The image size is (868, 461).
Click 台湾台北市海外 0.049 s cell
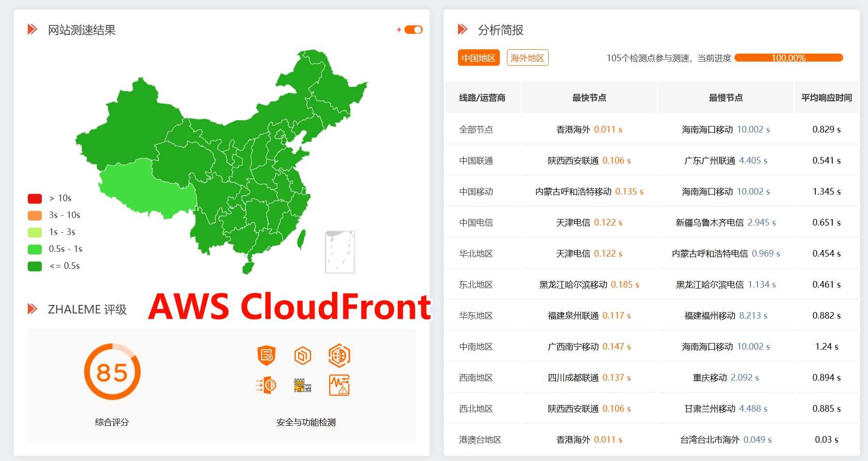726,439
